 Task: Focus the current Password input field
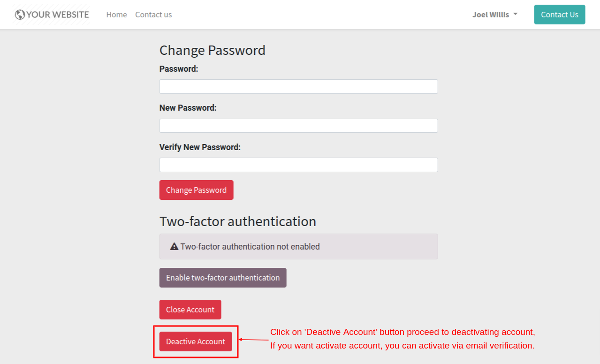tap(298, 86)
